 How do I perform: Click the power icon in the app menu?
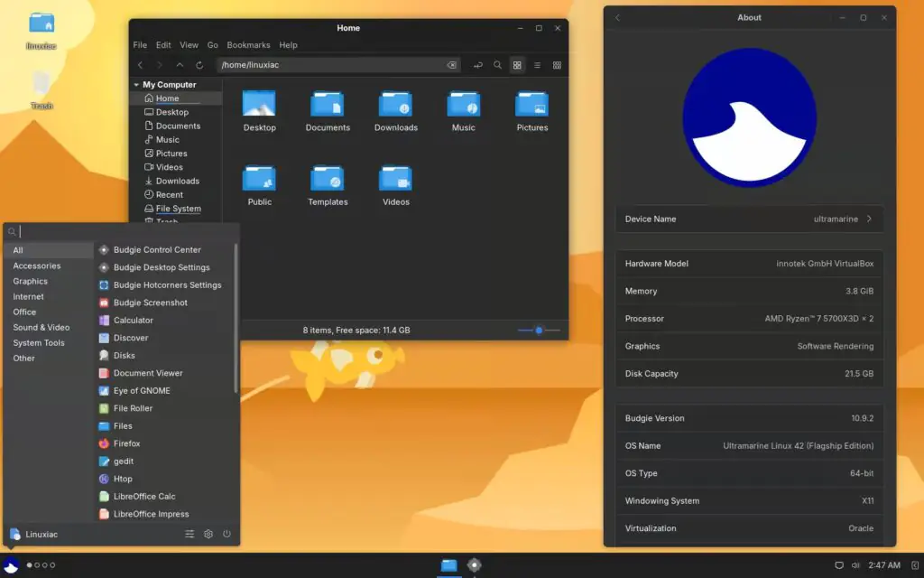pyautogui.click(x=226, y=534)
